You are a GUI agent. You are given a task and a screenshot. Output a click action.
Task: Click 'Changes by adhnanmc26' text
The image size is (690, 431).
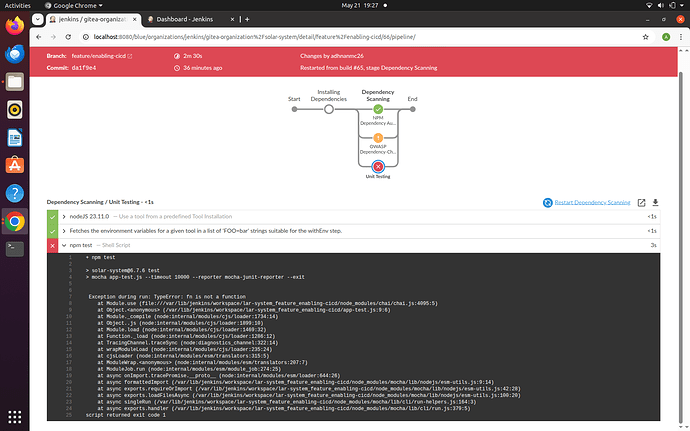point(332,56)
